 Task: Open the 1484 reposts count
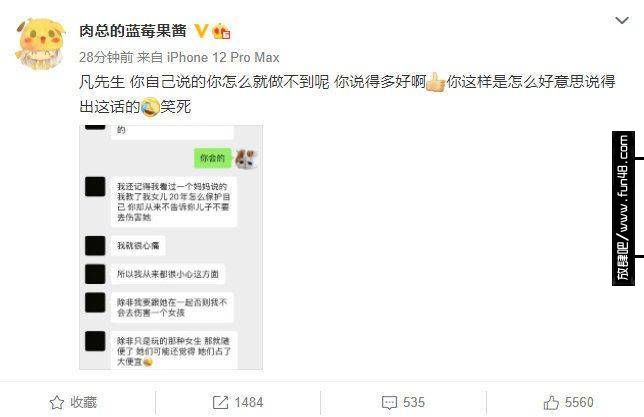coord(249,402)
